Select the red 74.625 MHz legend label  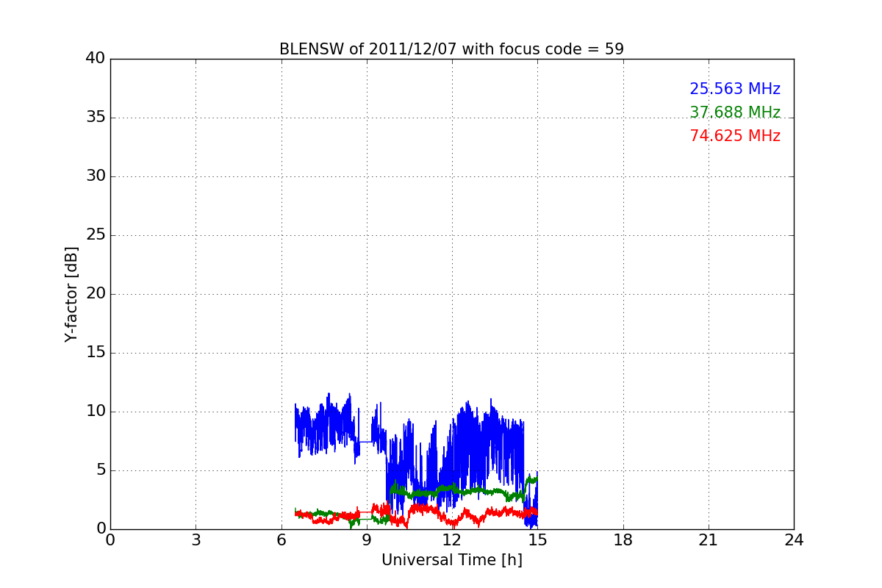click(x=735, y=136)
